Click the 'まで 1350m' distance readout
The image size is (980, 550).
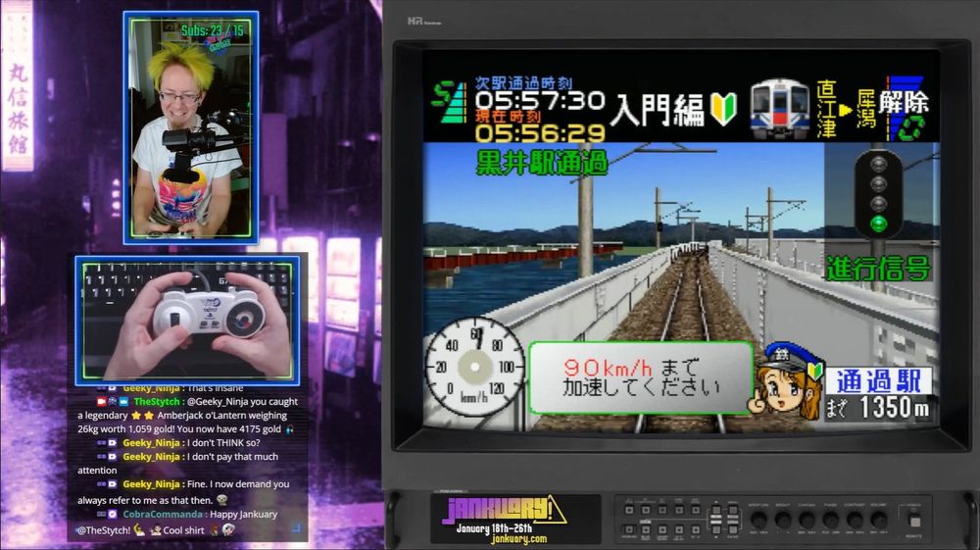(x=877, y=408)
